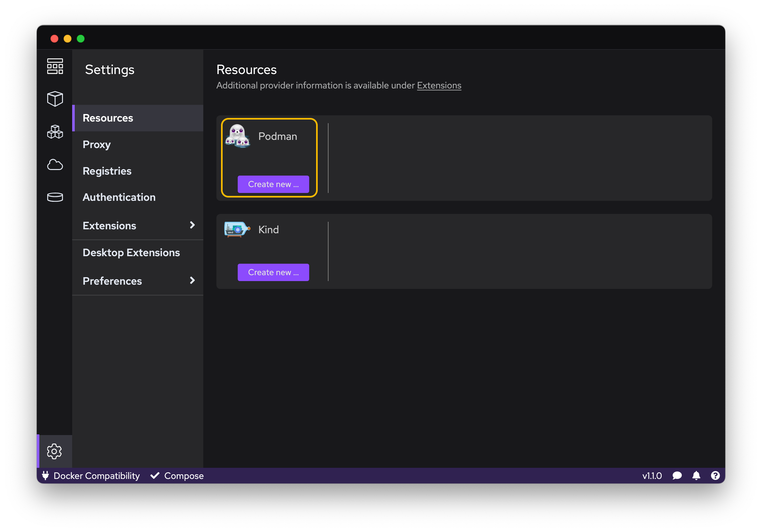Open the Settings gear icon
This screenshot has height=532, width=762.
54,450
